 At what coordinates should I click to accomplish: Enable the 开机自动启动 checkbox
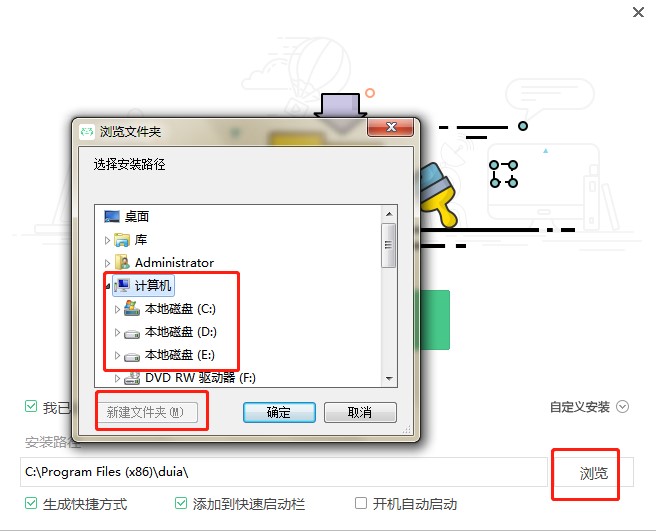point(361,503)
